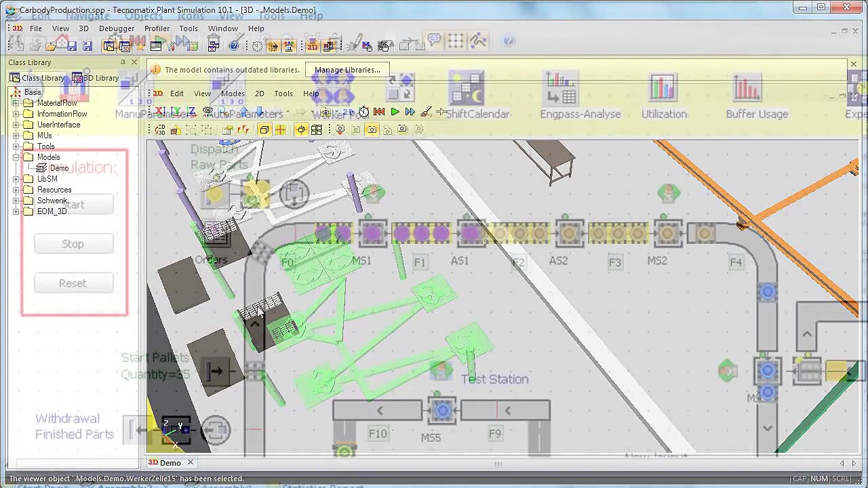Expand the Resources folder
The width and height of the screenshot is (868, 488).
click(16, 190)
